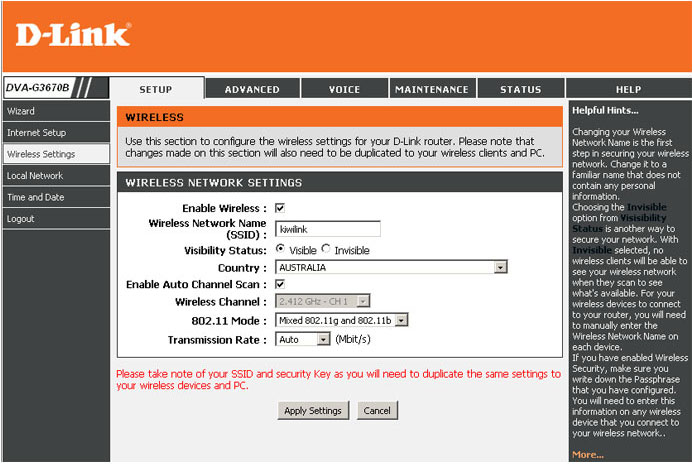The image size is (692, 464).
Task: Click the DVA-G3670B model label
Action: [x=38, y=87]
